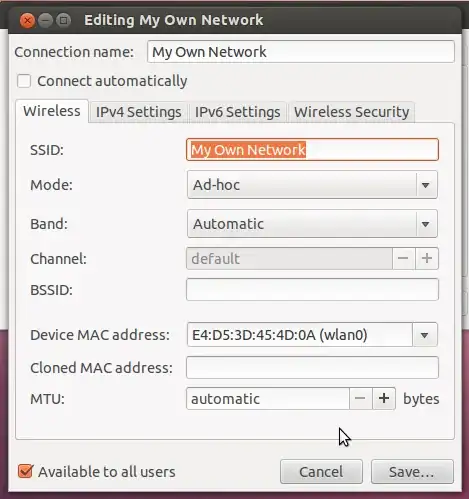Click the SSID text field
This screenshot has width=469, height=499.
pyautogui.click(x=312, y=150)
